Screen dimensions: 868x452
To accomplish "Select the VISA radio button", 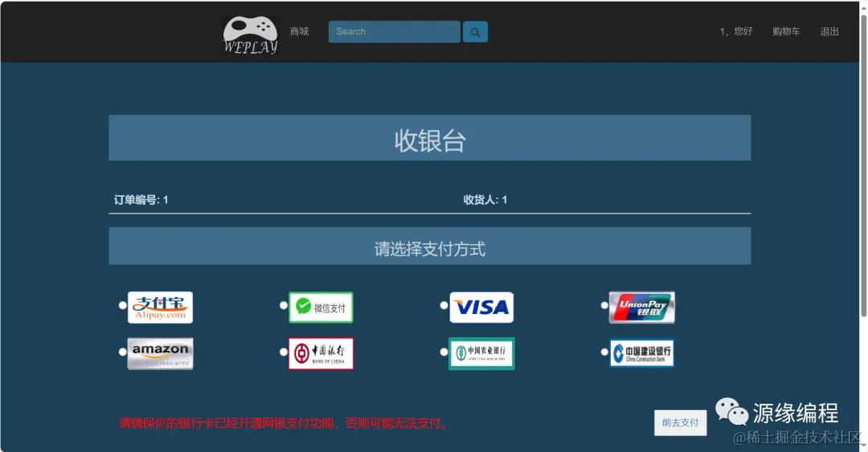I will coord(444,305).
